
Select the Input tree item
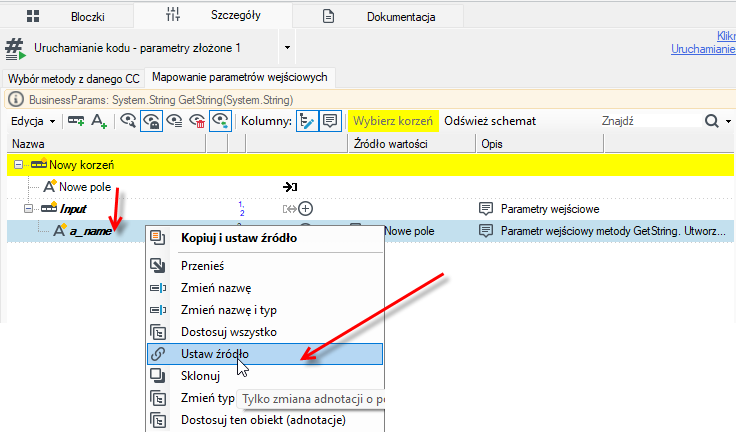73,209
